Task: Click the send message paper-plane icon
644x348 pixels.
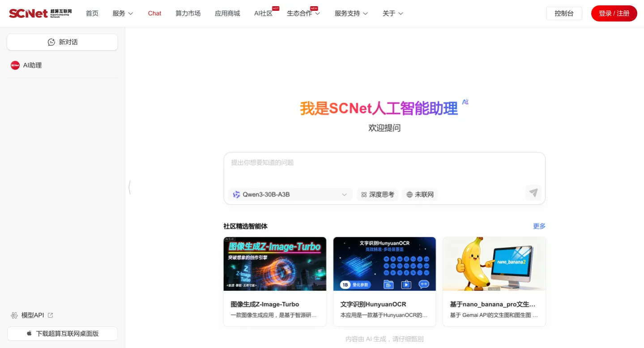Action: coord(533,193)
